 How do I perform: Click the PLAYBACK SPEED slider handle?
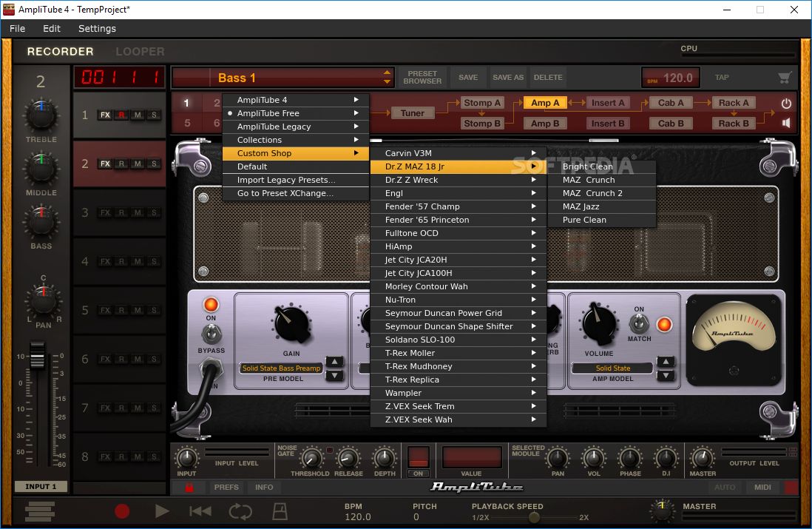click(x=534, y=517)
